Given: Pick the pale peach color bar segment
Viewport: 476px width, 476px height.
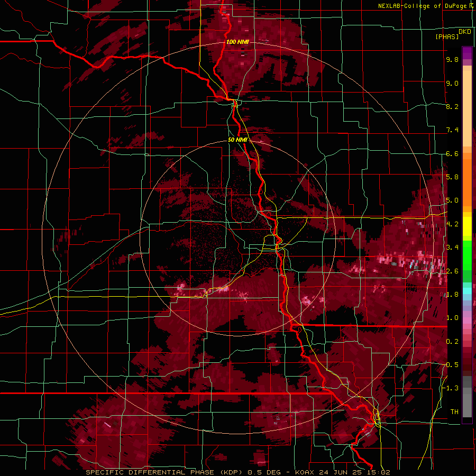Looking at the screenshot, I should pos(467,109).
